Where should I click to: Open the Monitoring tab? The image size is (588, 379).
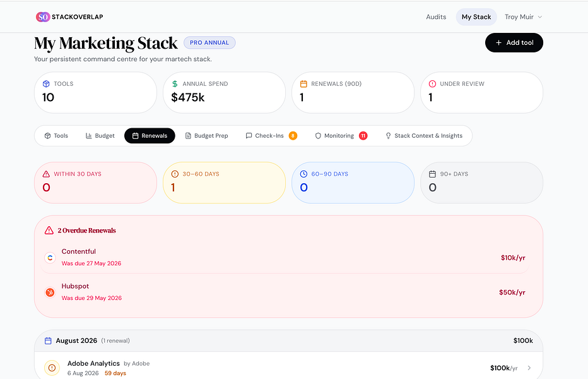341,136
